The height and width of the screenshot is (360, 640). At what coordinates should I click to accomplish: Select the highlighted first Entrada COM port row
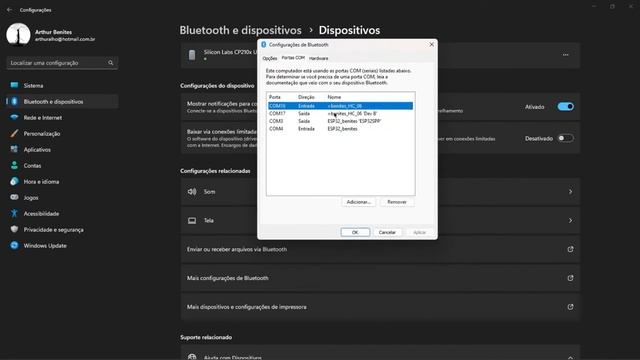click(340, 106)
